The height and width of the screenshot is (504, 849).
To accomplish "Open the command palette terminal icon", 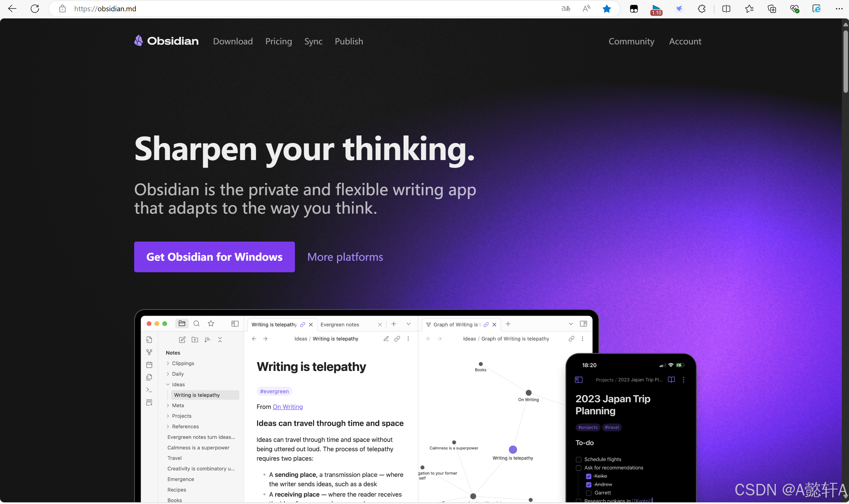I will pyautogui.click(x=149, y=390).
